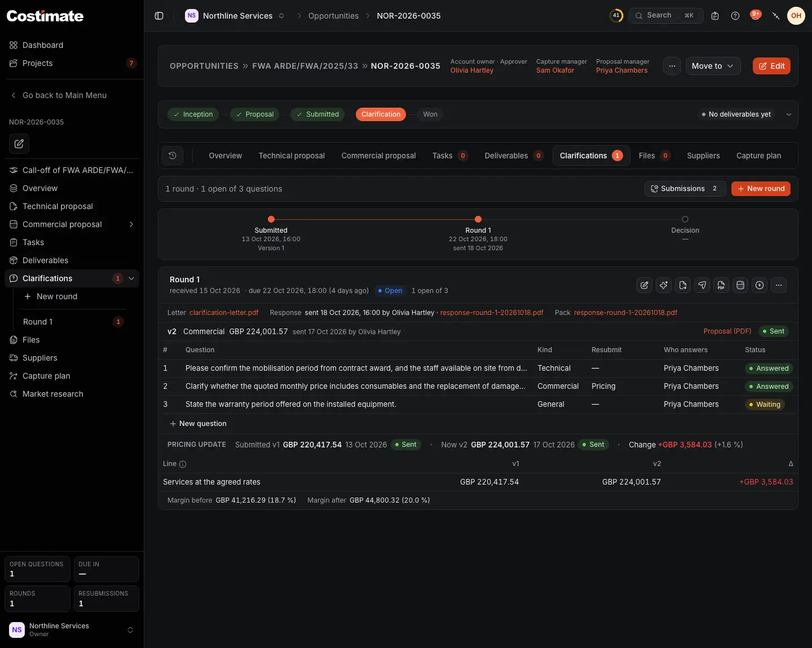Screen dimensions: 812x648
Task: Open the clarification-letter.pdf link
Action: (x=224, y=313)
